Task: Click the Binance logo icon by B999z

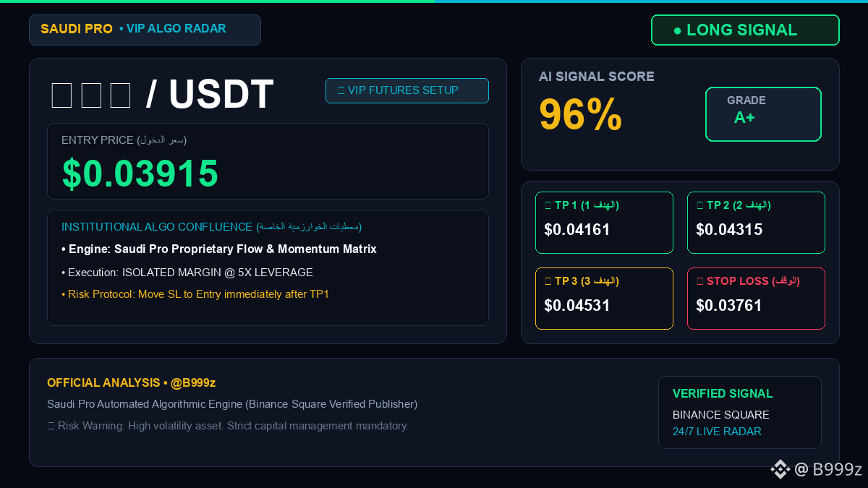Action: click(780, 469)
